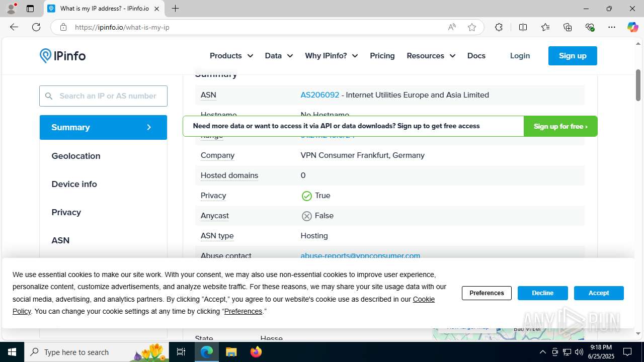Image resolution: width=644 pixels, height=362 pixels.
Task: Click the inline Preferences link in cookie text
Action: pyautogui.click(x=243, y=311)
